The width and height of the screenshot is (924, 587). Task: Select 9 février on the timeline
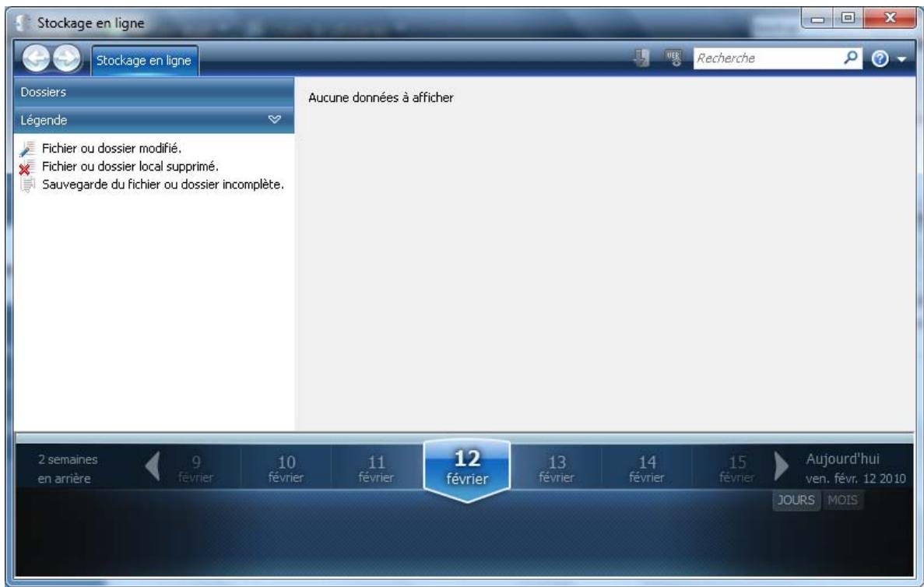coord(195,469)
